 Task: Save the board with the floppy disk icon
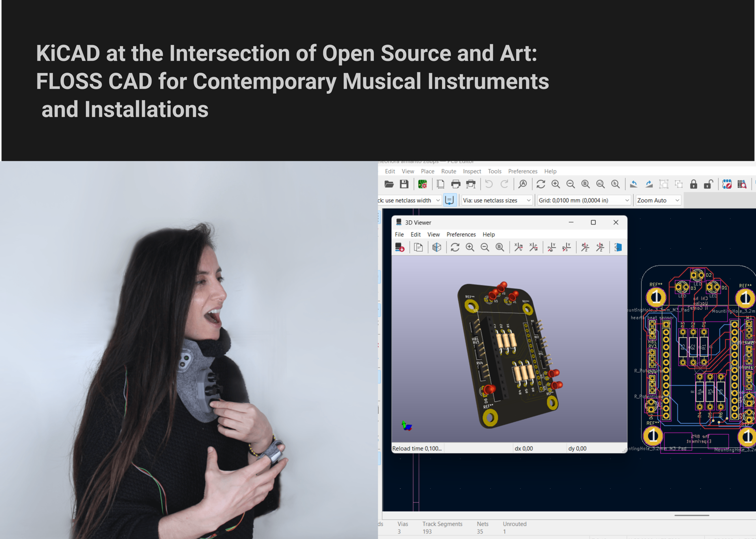tap(404, 185)
